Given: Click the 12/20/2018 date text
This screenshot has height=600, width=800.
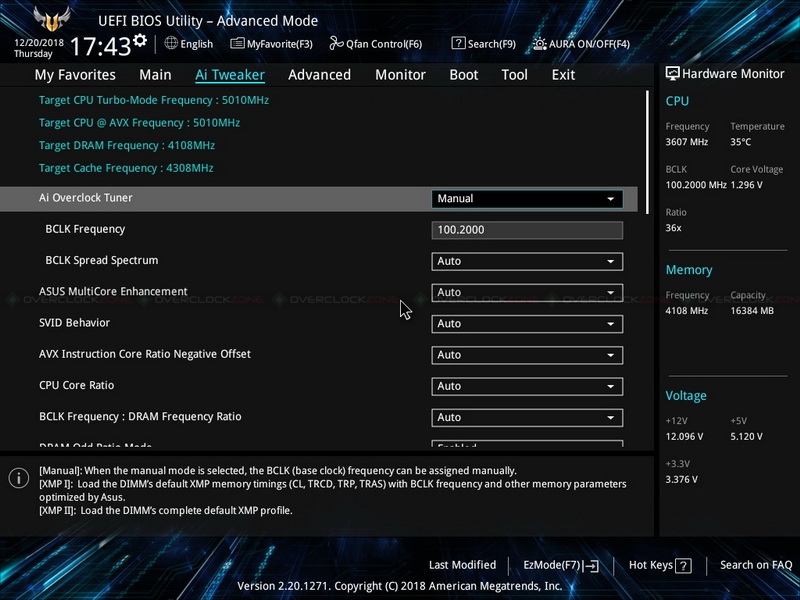Looking at the screenshot, I should pos(39,42).
